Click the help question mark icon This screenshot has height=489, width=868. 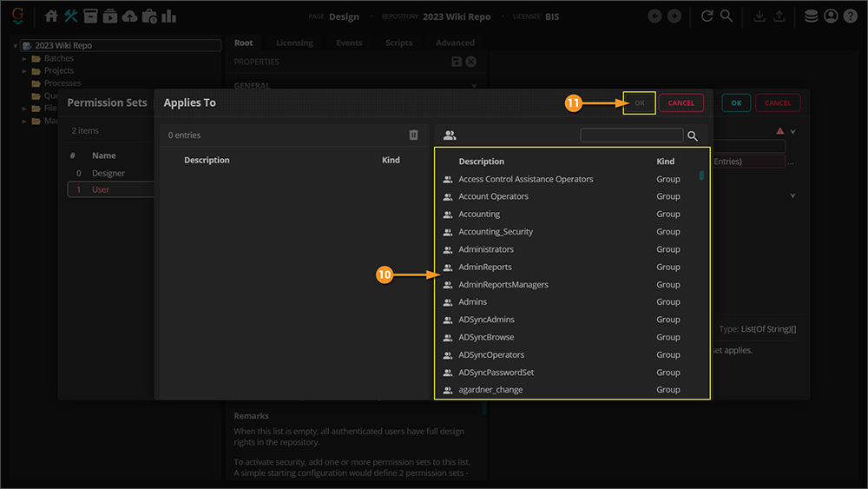point(851,17)
